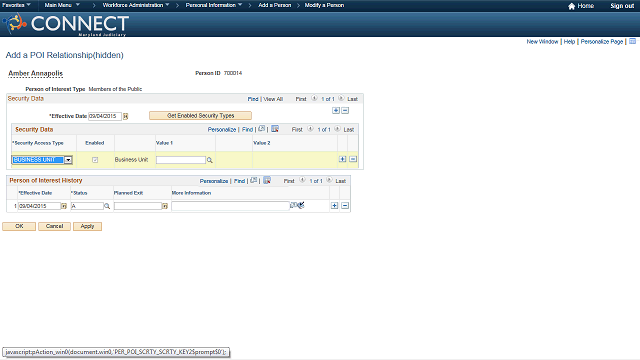
Task: Click View All in Security Data header
Action: [x=273, y=99]
